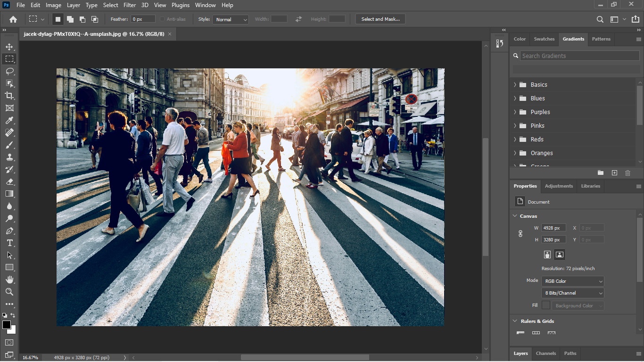644x362 pixels.
Task: Create a new gradient group folder
Action: click(601, 173)
